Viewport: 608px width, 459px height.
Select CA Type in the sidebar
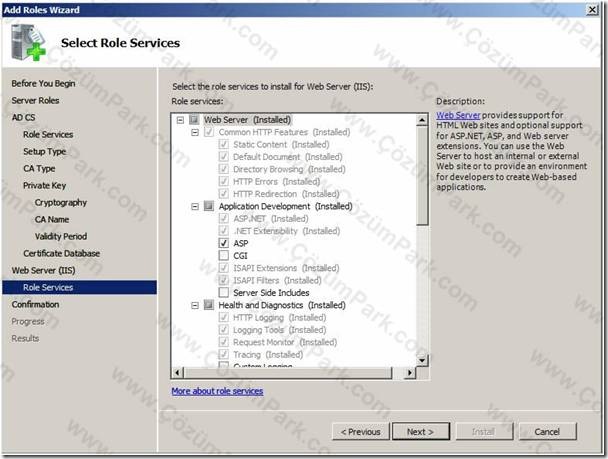click(39, 169)
